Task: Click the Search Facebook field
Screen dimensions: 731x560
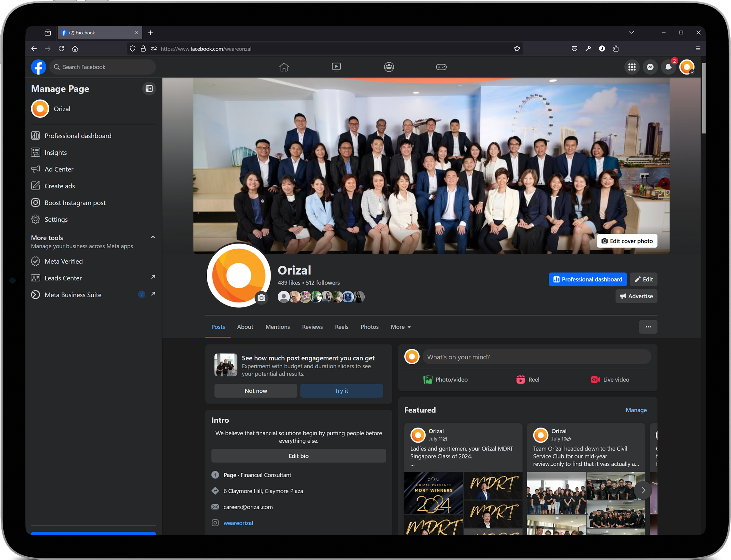Action: [103, 67]
